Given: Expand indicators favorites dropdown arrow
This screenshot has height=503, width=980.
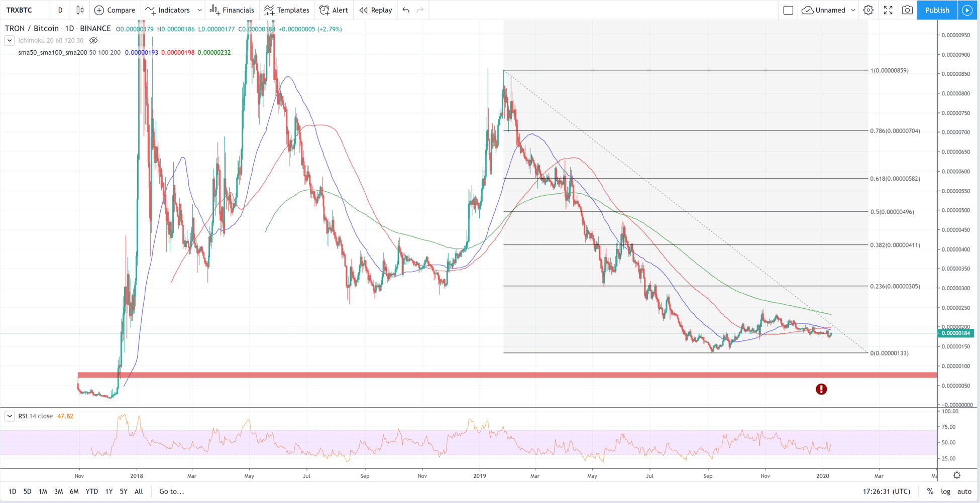Looking at the screenshot, I should tap(199, 10).
